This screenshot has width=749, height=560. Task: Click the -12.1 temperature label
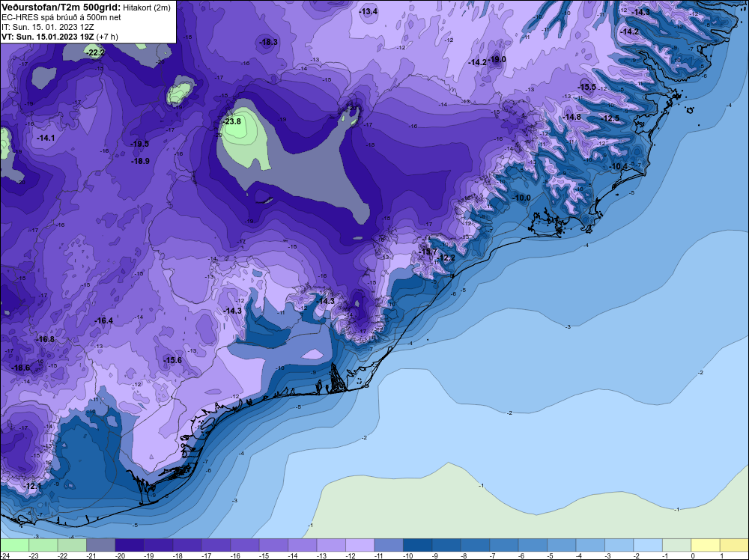click(x=33, y=486)
